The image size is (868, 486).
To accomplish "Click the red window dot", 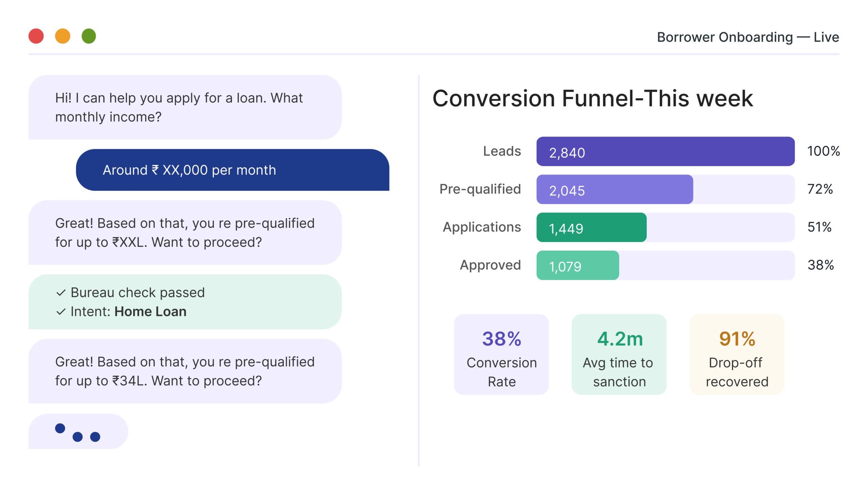I will point(36,36).
